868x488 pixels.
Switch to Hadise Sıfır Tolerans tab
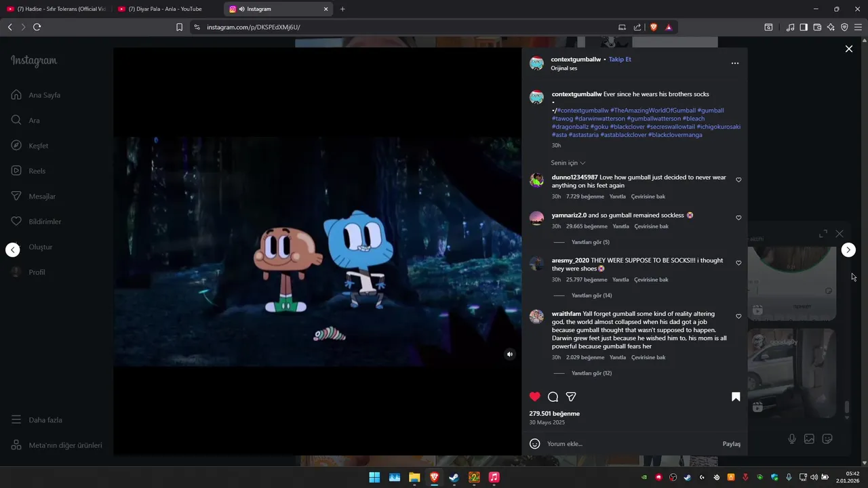pos(56,9)
